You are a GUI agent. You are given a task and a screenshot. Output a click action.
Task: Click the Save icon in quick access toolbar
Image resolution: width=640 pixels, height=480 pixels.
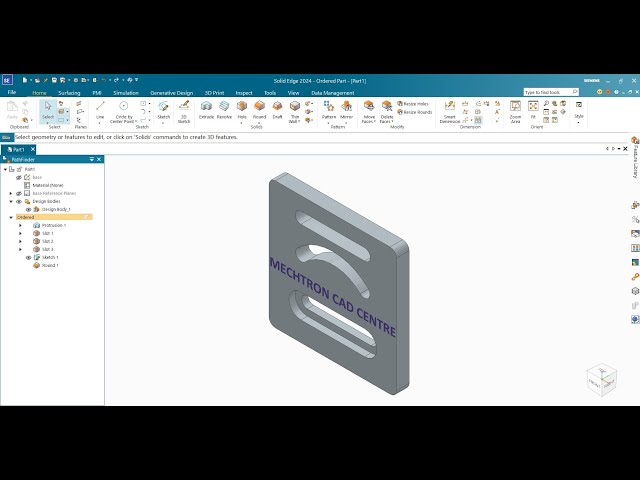tap(54, 80)
